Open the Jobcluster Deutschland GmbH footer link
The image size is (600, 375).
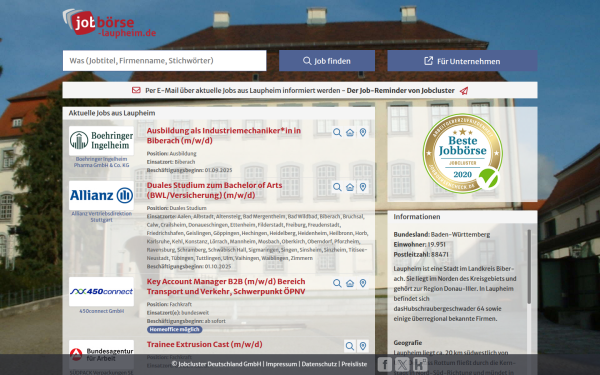pyautogui.click(x=217, y=364)
